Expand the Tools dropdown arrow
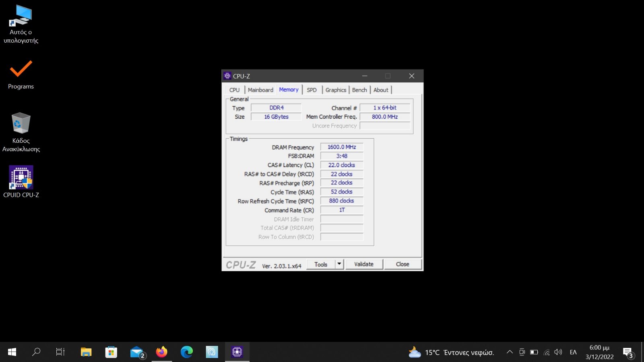The image size is (644, 362). pyautogui.click(x=339, y=264)
